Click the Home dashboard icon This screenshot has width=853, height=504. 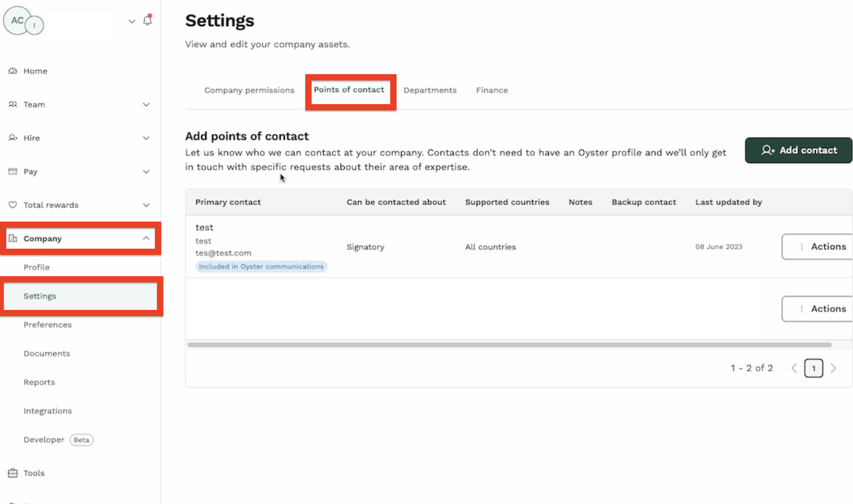coord(13,71)
